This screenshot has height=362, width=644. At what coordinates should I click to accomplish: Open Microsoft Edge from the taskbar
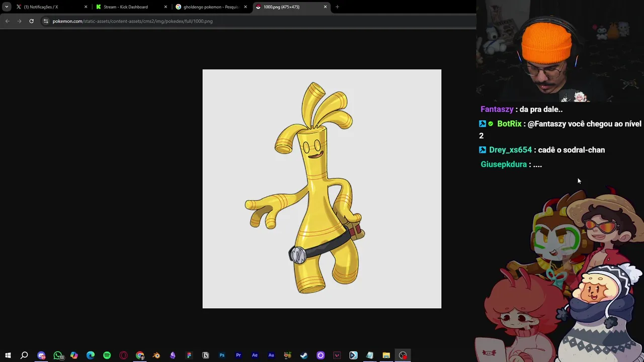(91, 355)
